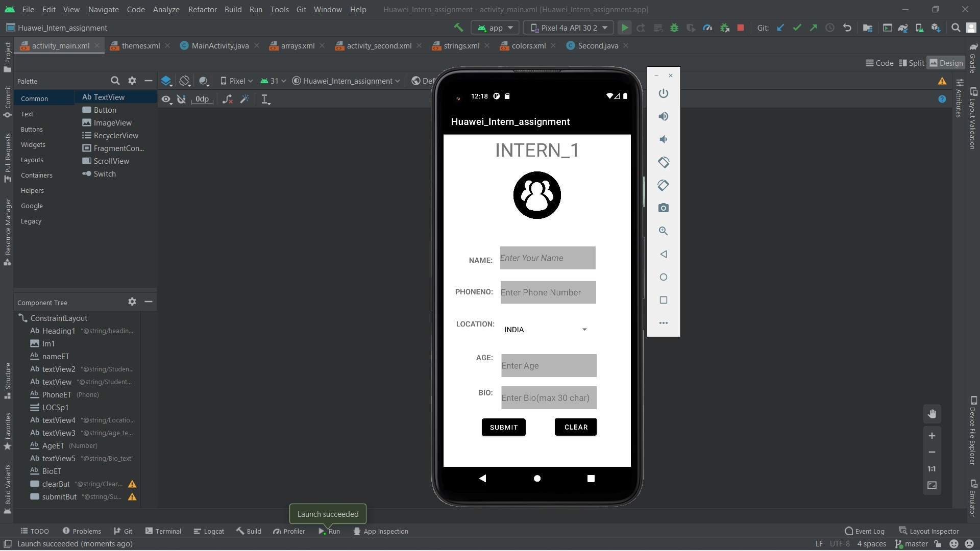Expand the INDIA location spinner in emulator
The width and height of the screenshot is (980, 551).
546,330
